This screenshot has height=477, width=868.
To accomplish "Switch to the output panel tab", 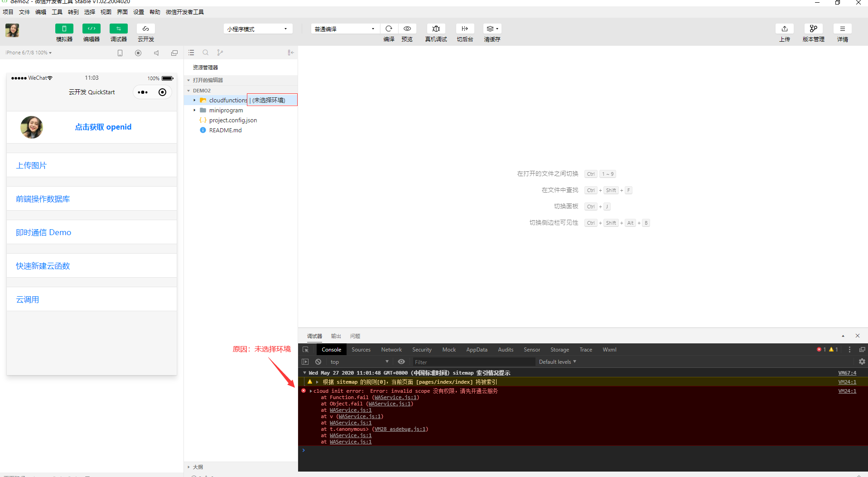I will 336,336.
